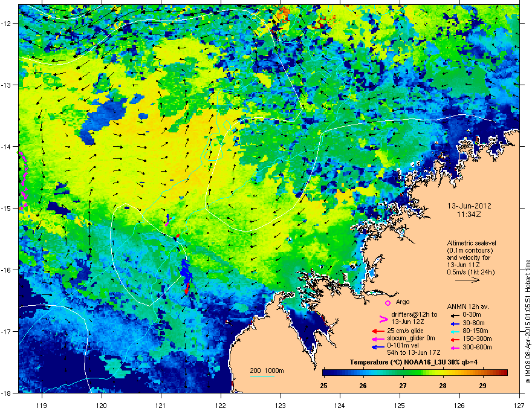532x411 pixels.
Task: Click the blue glider track near 121.4E 16S
Action: 185,271
